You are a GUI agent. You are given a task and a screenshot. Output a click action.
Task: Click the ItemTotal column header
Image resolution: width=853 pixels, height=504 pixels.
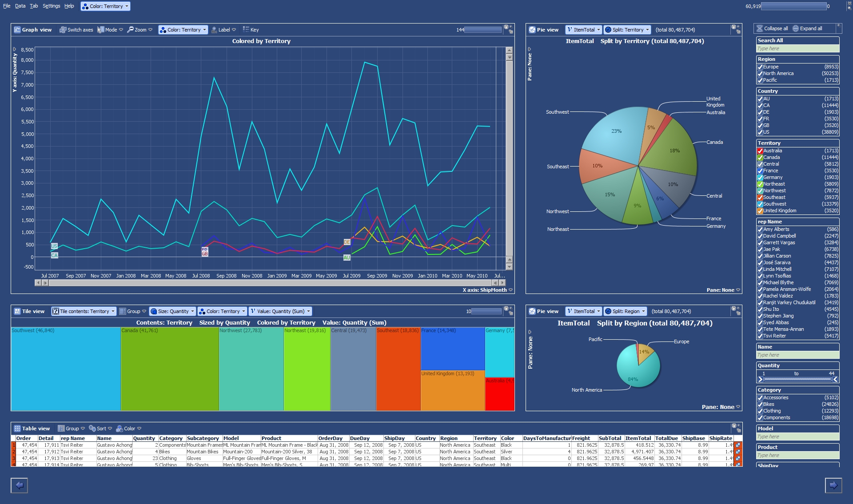tap(639, 438)
